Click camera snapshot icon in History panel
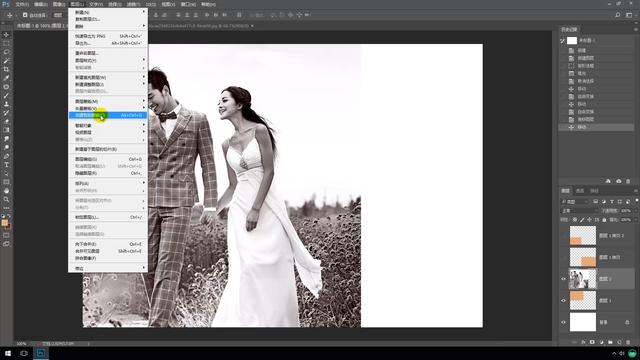 (619, 181)
